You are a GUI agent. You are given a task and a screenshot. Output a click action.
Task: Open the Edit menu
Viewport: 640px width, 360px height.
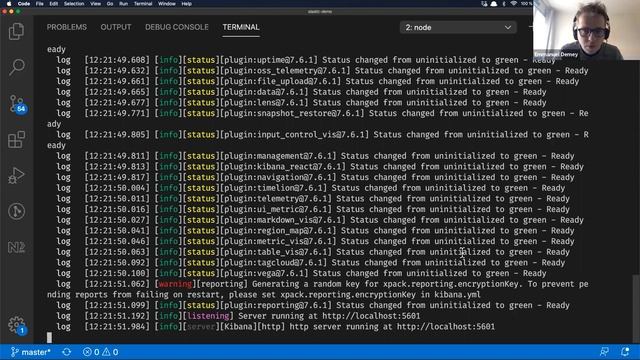coord(53,4)
